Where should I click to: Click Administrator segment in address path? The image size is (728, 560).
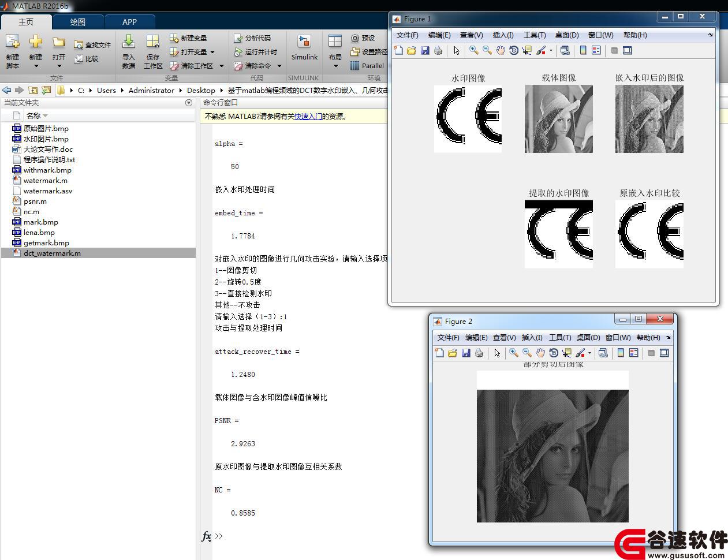click(x=151, y=91)
